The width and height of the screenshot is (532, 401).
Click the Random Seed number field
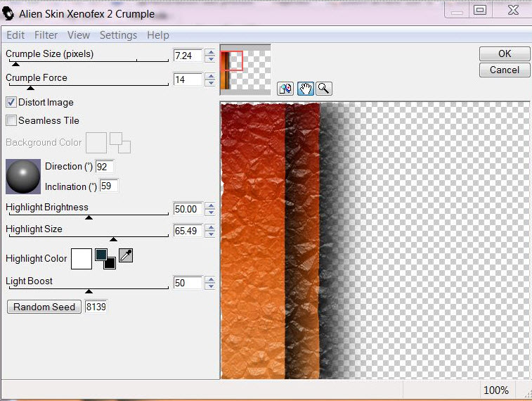click(96, 307)
